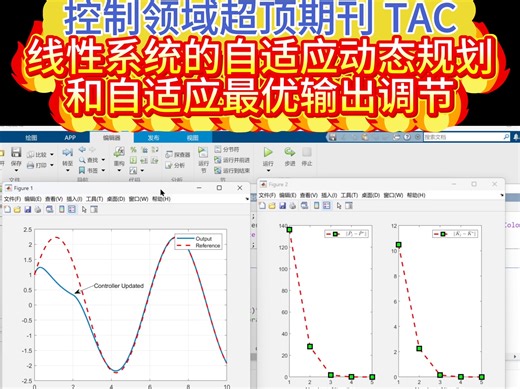Click the green 运行 run button
Viewport: 520px width, 389px height.
tap(268, 152)
